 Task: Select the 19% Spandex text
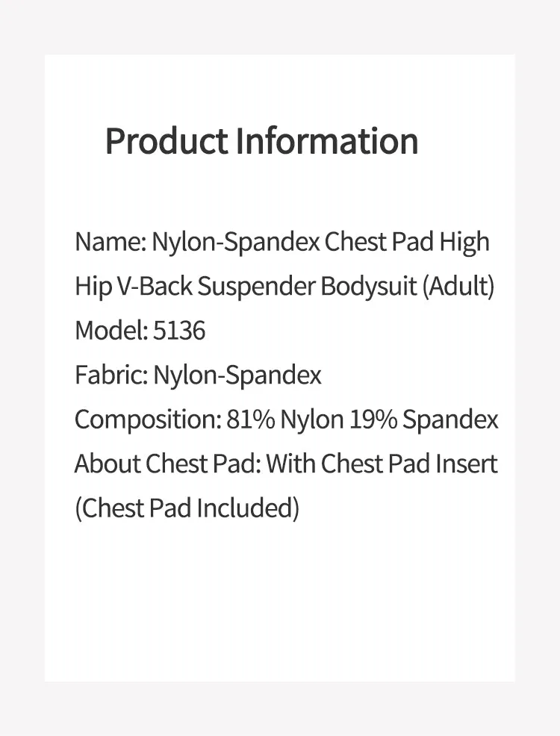(423, 420)
